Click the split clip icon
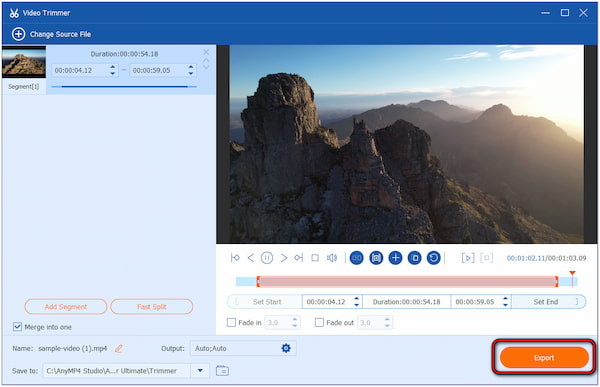The image size is (600, 387). pyautogui.click(x=357, y=258)
